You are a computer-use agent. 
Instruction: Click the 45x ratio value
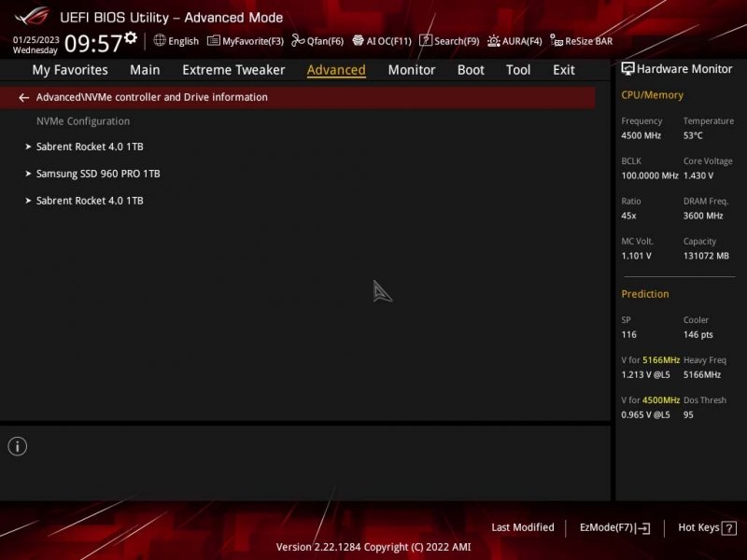click(x=628, y=216)
